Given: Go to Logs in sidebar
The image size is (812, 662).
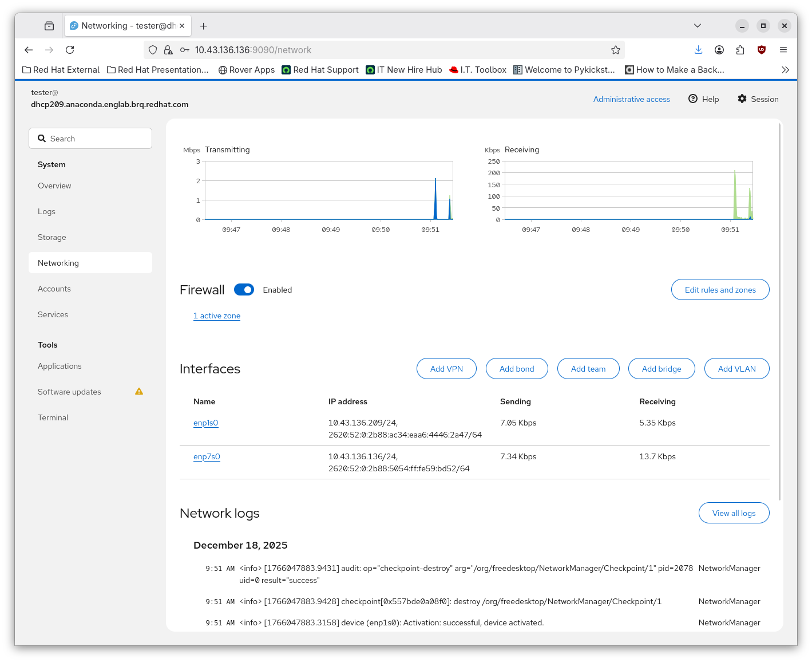Looking at the screenshot, I should 90,211.
